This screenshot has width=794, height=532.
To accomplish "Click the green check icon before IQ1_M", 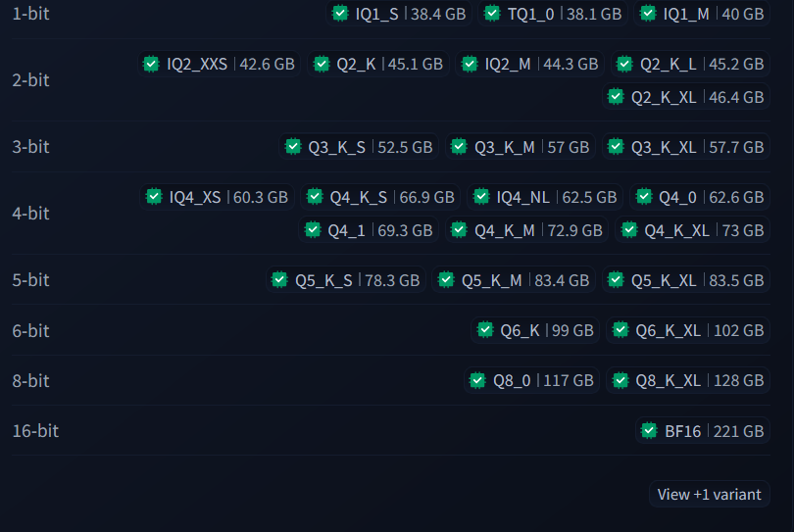I will pyautogui.click(x=648, y=13).
